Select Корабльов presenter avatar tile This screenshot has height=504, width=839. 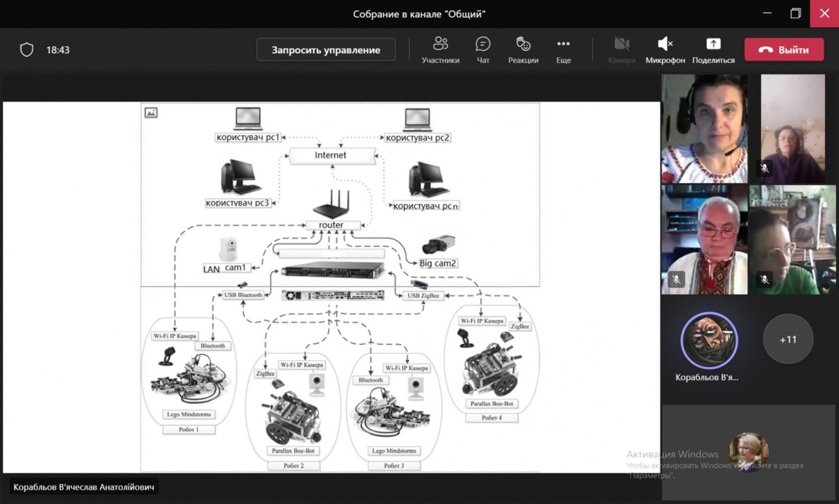click(709, 341)
